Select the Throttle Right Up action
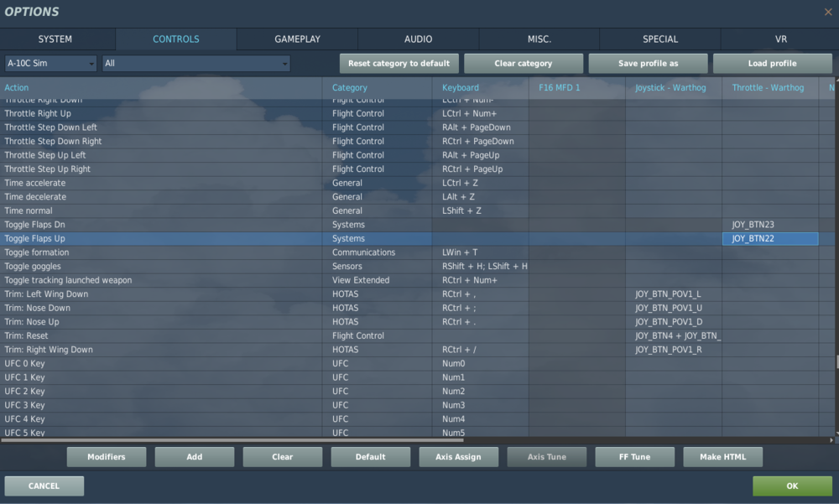The height and width of the screenshot is (504, 839). click(160, 113)
